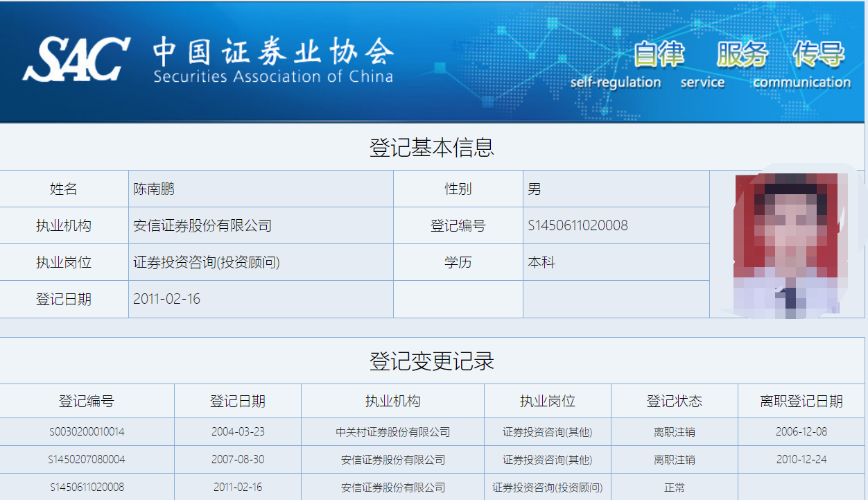Click 离职注销 status in the 2004-03-23 row
Image resolution: width=868 pixels, height=500 pixels.
[675, 431]
